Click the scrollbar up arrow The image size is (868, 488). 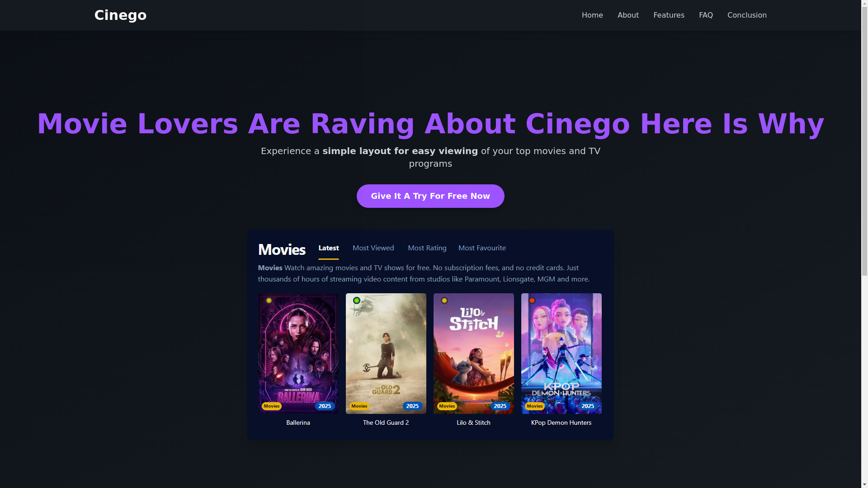(864, 3)
